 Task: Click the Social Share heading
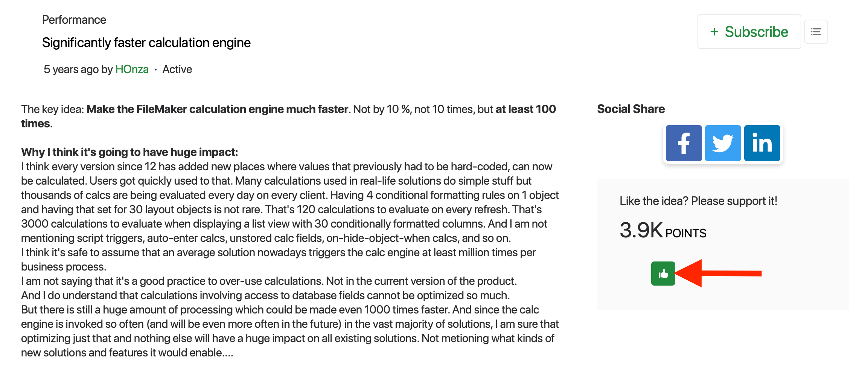(630, 109)
